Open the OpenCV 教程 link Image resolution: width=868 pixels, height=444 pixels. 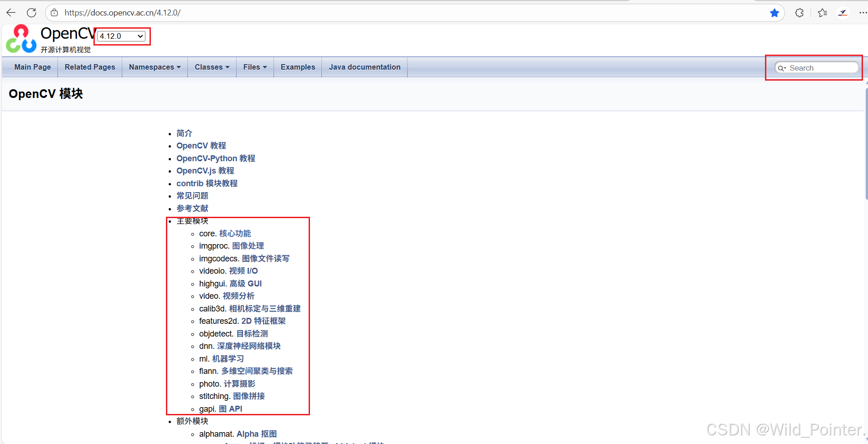(201, 146)
